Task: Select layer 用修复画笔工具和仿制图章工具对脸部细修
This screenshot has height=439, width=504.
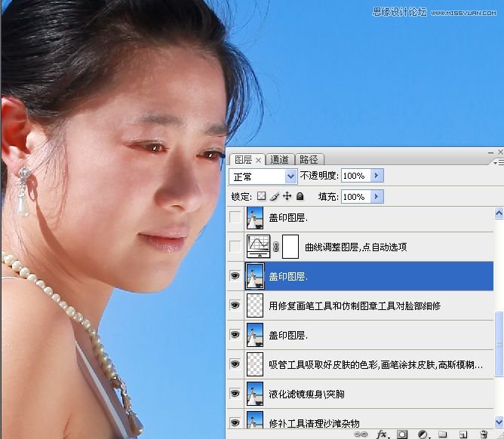Action: (355, 305)
